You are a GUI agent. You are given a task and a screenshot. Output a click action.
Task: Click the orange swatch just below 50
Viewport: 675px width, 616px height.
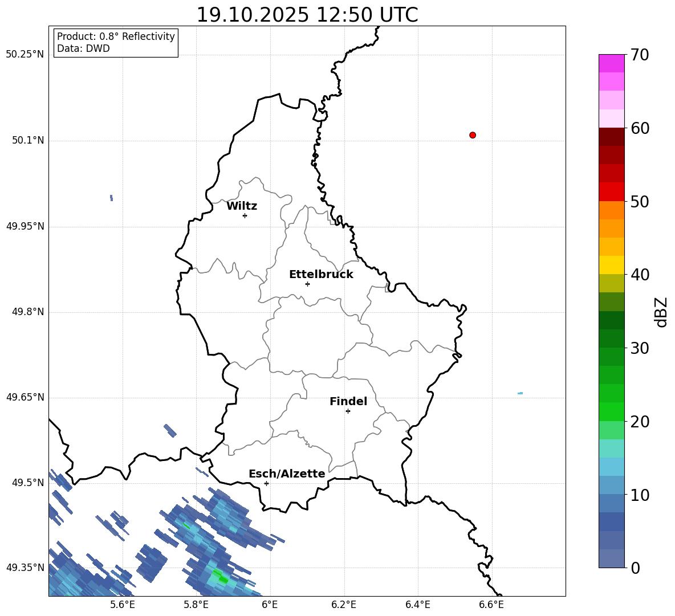pyautogui.click(x=611, y=210)
